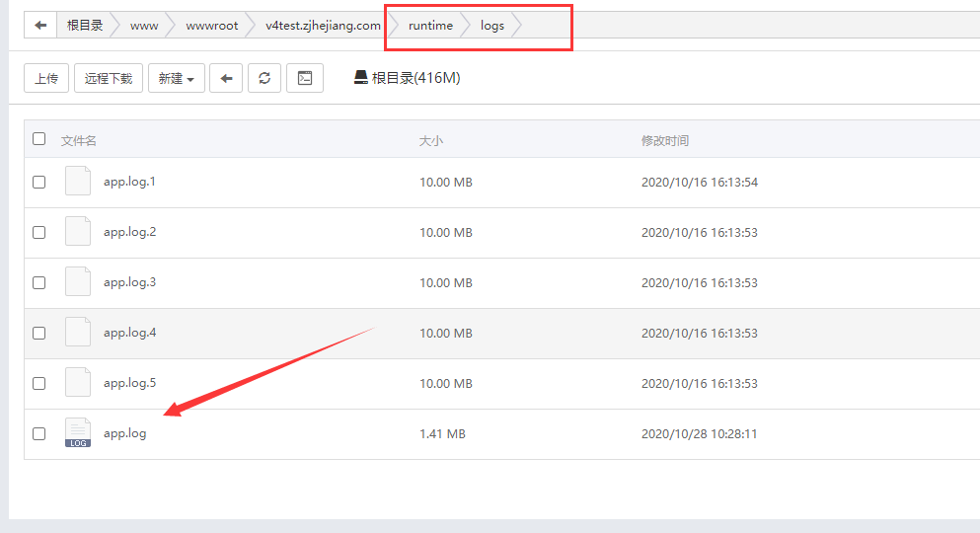Click the disk icon beside 根目录(416M)
980x533 pixels.
click(360, 77)
